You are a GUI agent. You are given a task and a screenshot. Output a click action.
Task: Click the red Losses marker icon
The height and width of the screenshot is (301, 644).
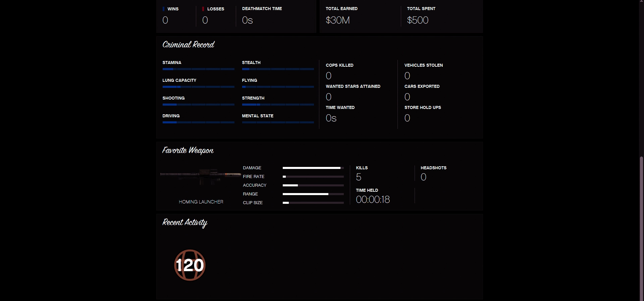[203, 9]
